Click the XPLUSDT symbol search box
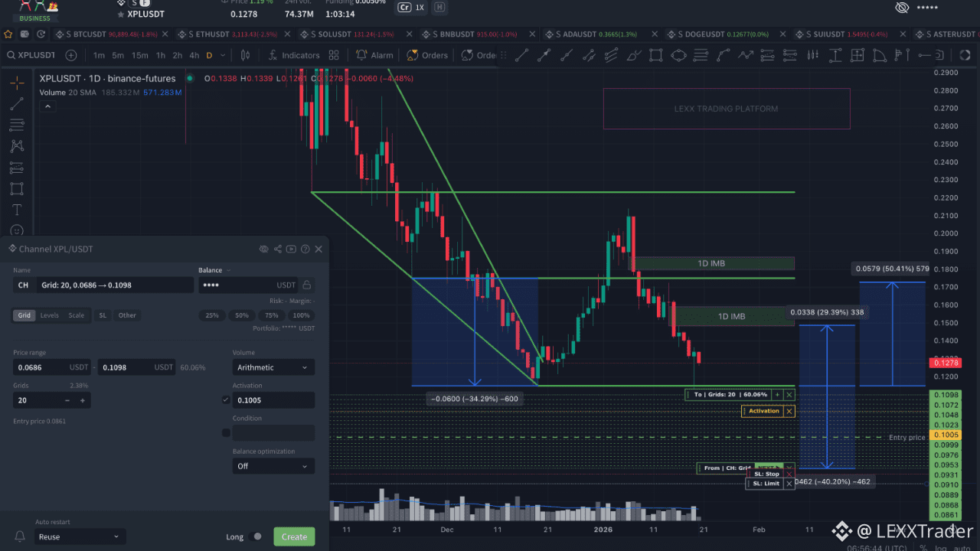The image size is (980, 551). [x=31, y=55]
